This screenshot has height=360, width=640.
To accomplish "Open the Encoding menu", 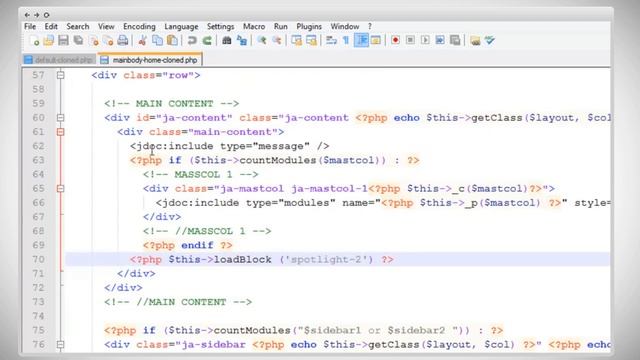I will [139, 27].
